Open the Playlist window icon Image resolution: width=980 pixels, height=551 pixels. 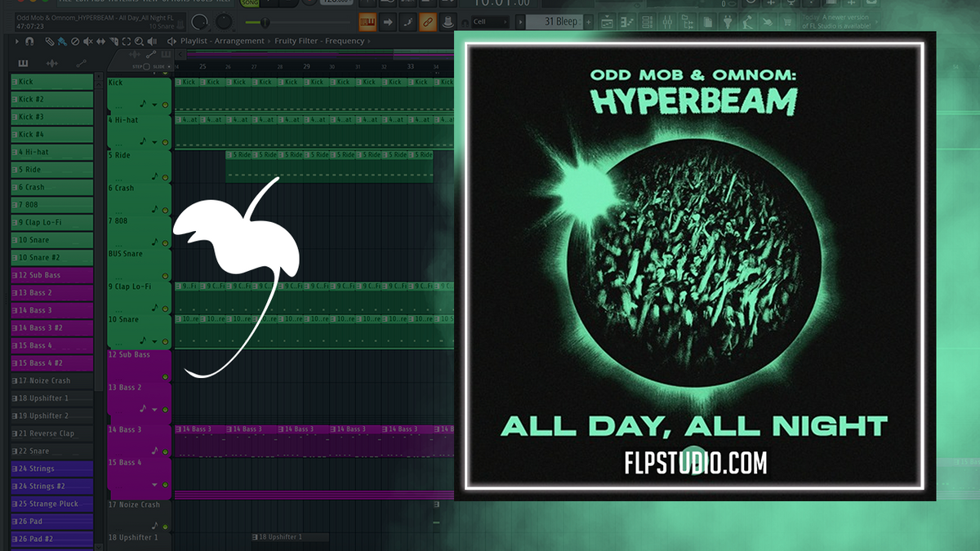pos(606,23)
